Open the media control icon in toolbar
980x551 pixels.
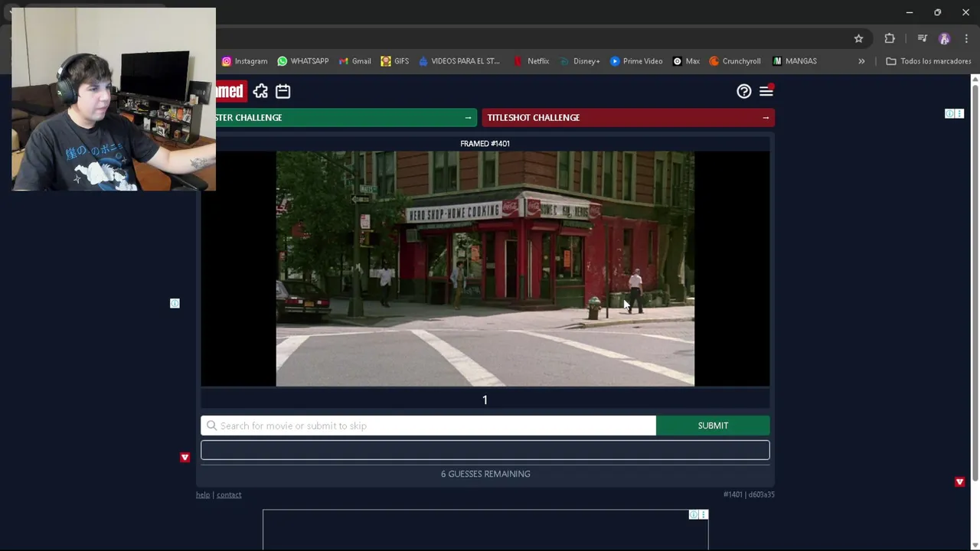point(922,38)
